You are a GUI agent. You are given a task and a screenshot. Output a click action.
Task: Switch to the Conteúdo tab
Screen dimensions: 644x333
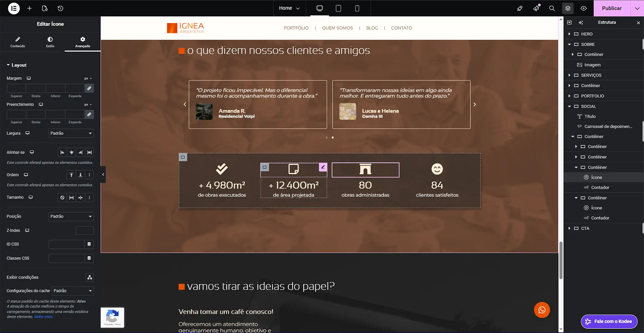[18, 42]
